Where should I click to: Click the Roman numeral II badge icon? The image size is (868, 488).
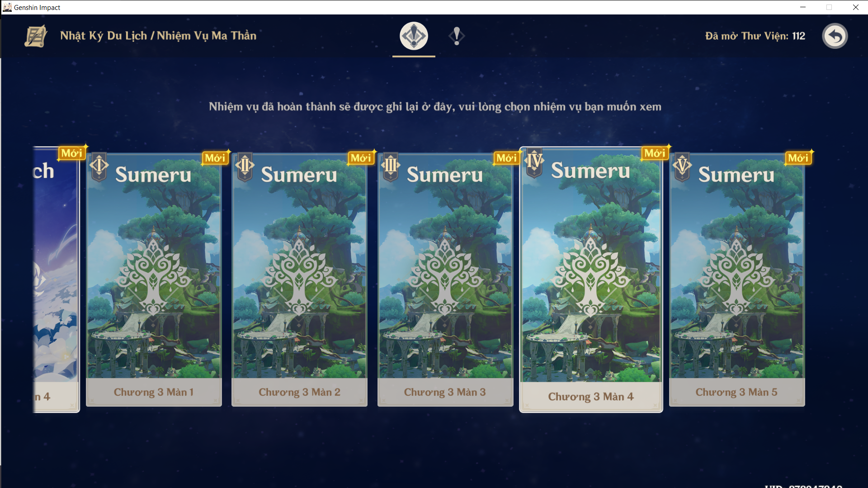tap(245, 167)
